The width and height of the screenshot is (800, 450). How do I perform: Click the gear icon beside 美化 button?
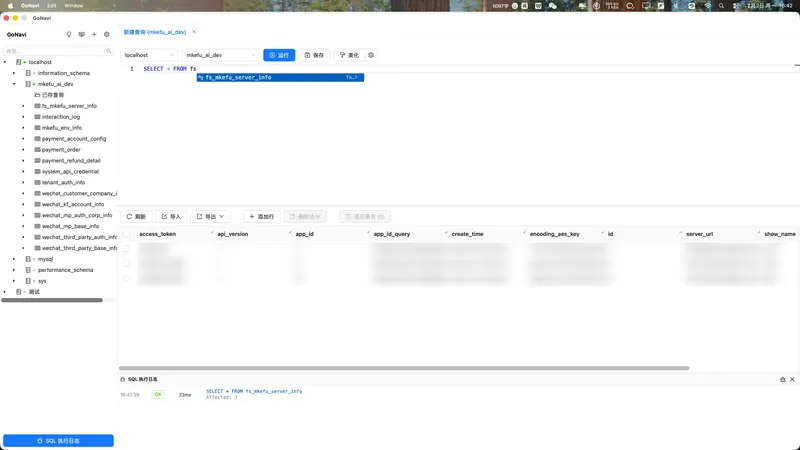[371, 55]
